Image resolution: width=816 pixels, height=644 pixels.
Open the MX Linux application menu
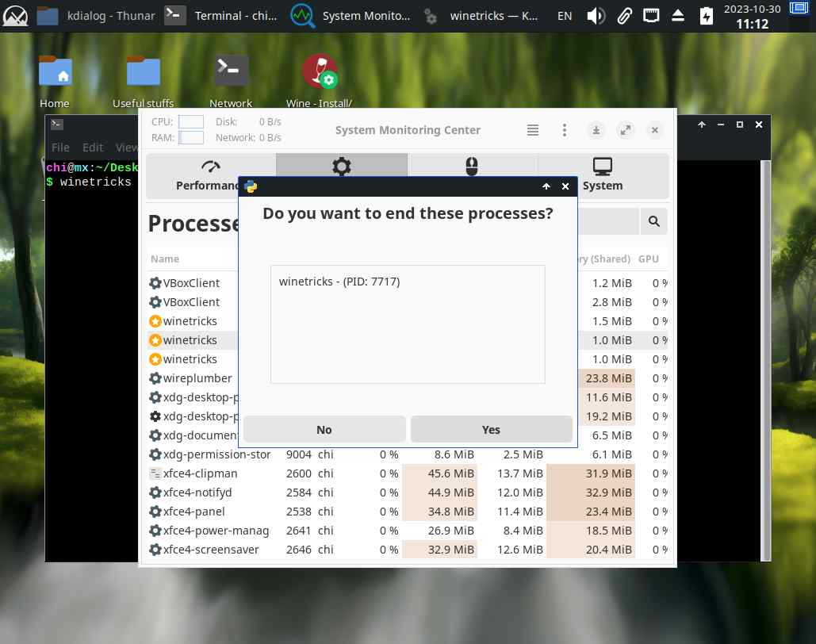[16, 16]
